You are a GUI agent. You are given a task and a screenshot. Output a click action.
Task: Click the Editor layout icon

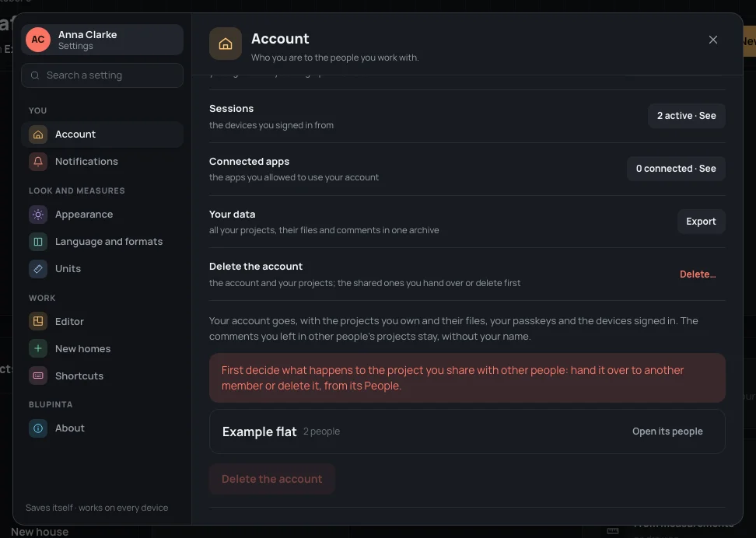pos(38,322)
